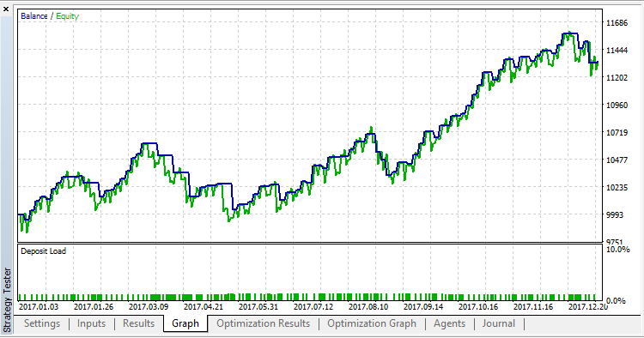644x338 pixels.
Task: Open the Settings tab
Action: click(x=42, y=323)
